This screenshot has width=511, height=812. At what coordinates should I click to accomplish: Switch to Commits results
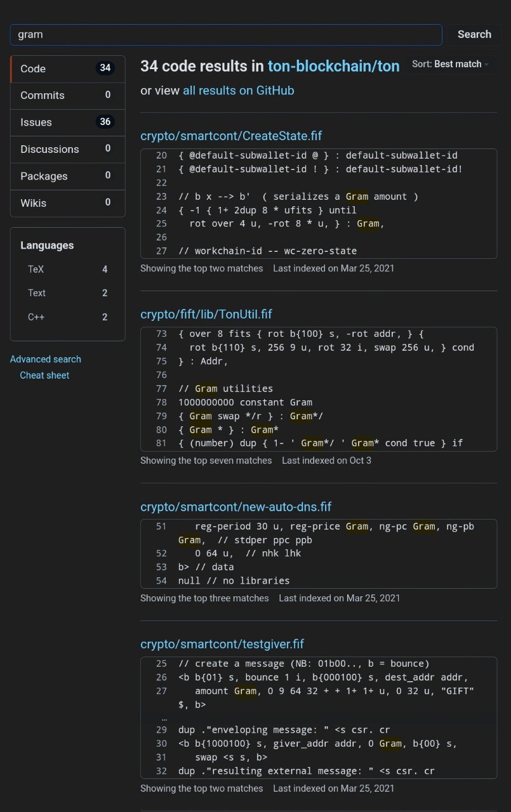[68, 95]
